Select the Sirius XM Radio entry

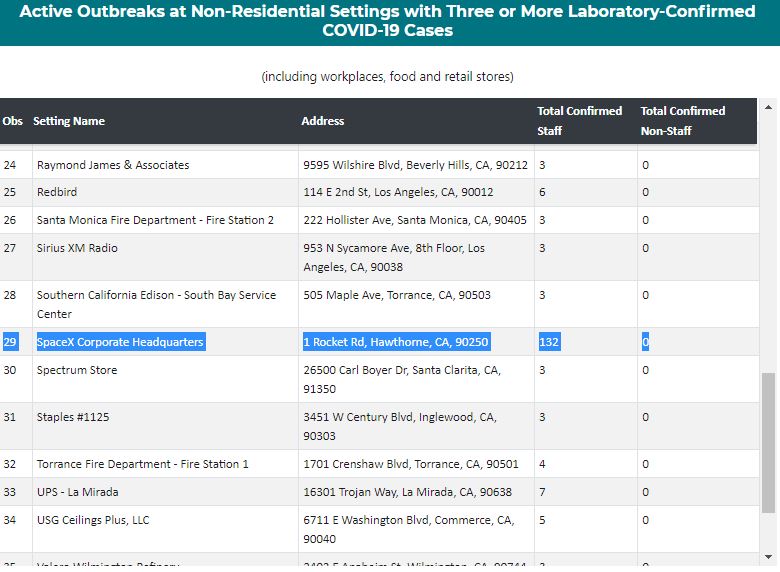click(77, 248)
